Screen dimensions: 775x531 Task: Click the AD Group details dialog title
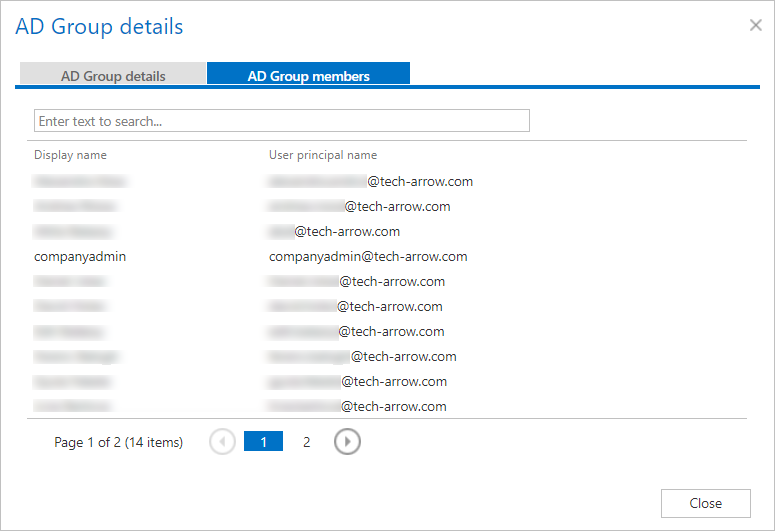coord(99,27)
